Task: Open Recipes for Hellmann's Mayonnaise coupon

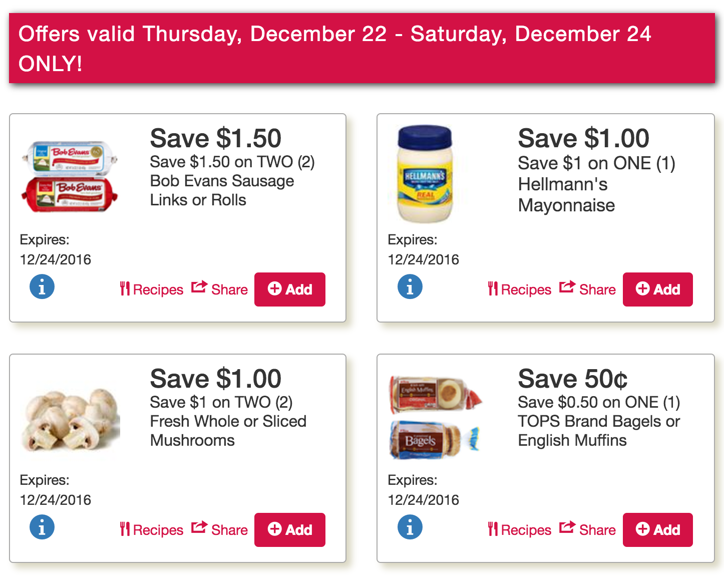Action: click(520, 289)
